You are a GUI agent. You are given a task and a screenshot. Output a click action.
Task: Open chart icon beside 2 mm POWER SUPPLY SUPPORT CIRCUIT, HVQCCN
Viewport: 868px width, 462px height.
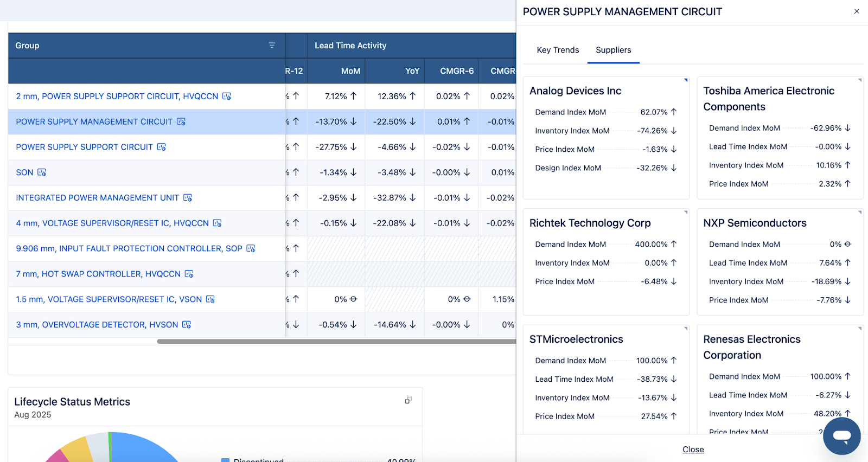(227, 96)
